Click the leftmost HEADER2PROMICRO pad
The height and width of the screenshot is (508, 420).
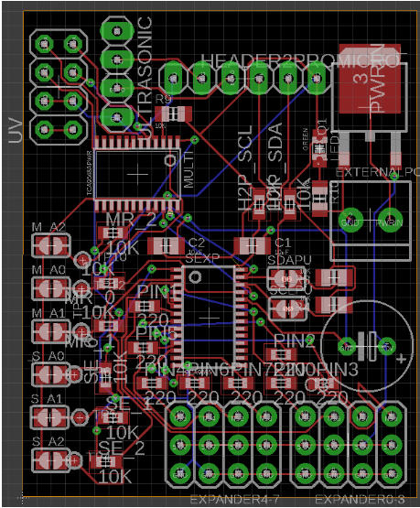click(174, 78)
